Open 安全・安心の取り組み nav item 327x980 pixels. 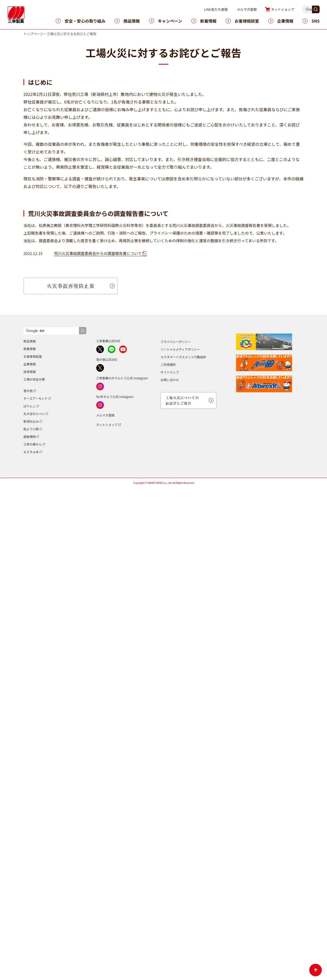pyautogui.click(x=85, y=21)
